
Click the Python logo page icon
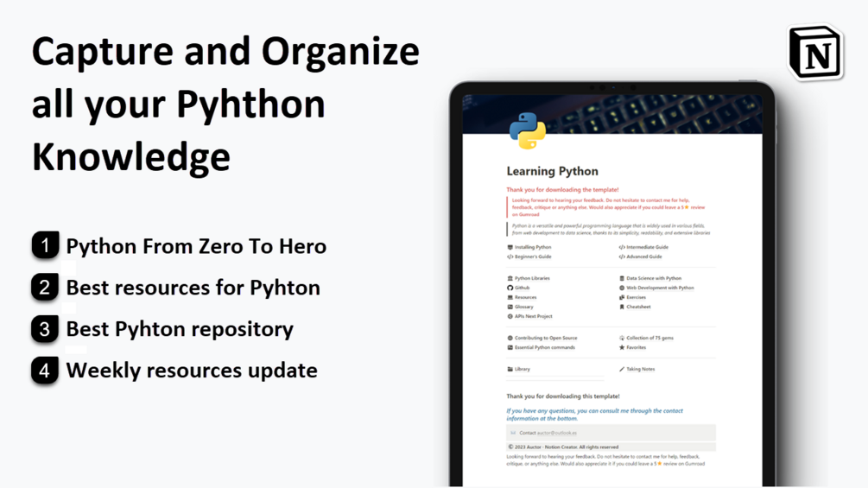coord(527,130)
